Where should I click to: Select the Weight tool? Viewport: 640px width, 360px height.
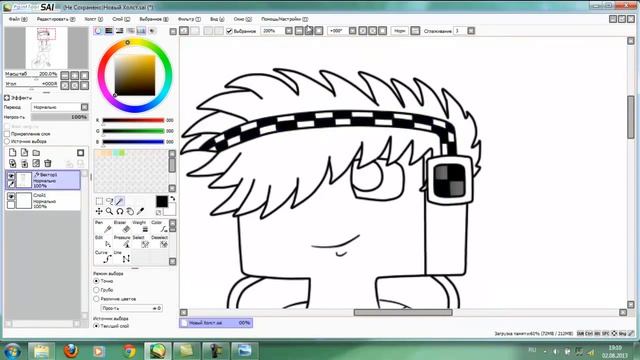point(141,227)
